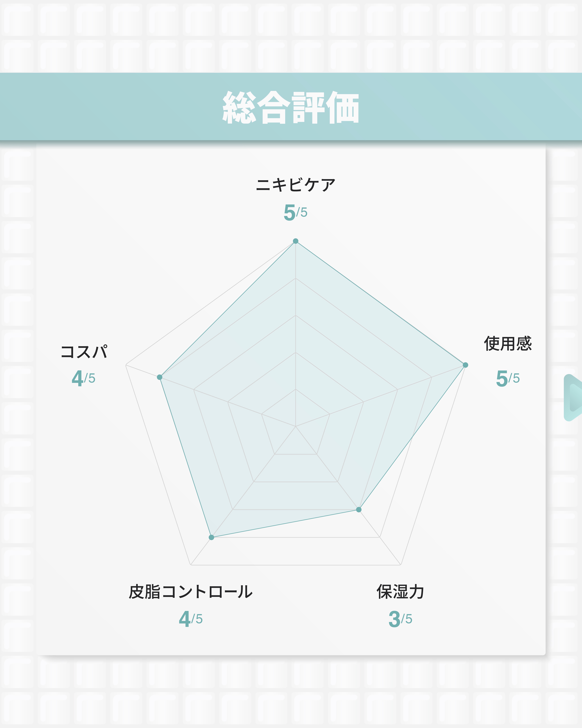Click the 総合評価 title text

pyautogui.click(x=291, y=107)
